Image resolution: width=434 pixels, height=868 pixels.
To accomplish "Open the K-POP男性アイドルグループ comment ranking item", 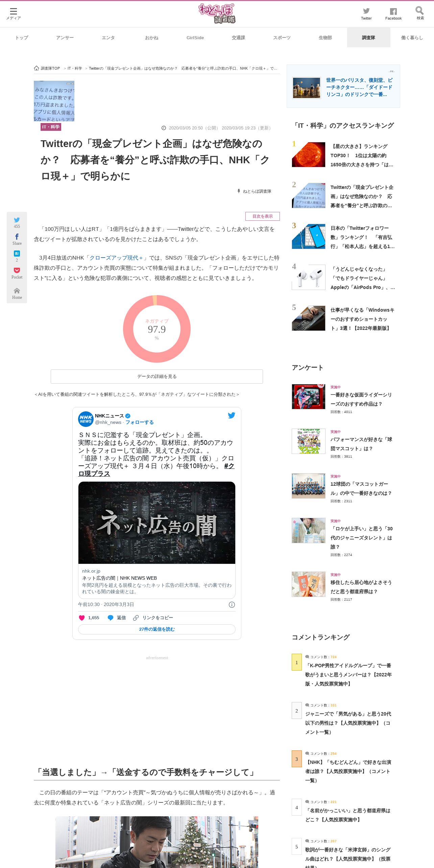I will pyautogui.click(x=348, y=674).
